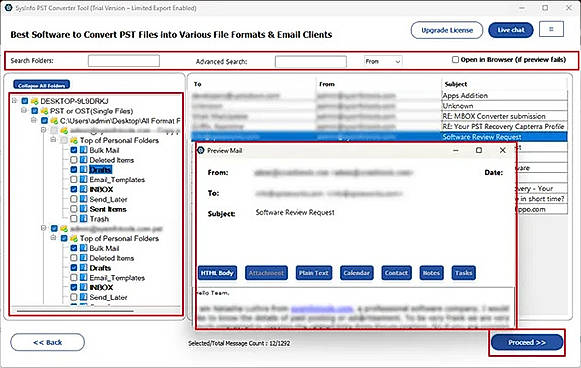Open the hamburger menu button
This screenshot has width=581, height=368.
[551, 29]
